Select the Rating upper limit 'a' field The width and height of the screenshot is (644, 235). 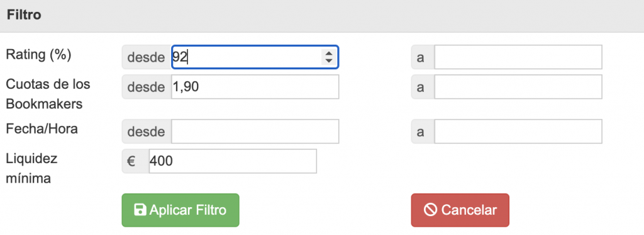(518, 57)
